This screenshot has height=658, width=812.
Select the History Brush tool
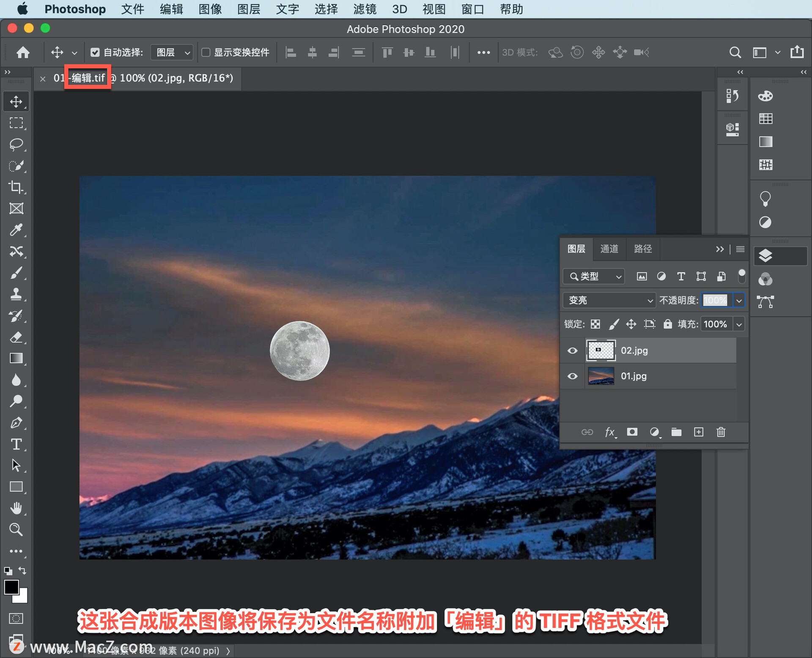[16, 315]
